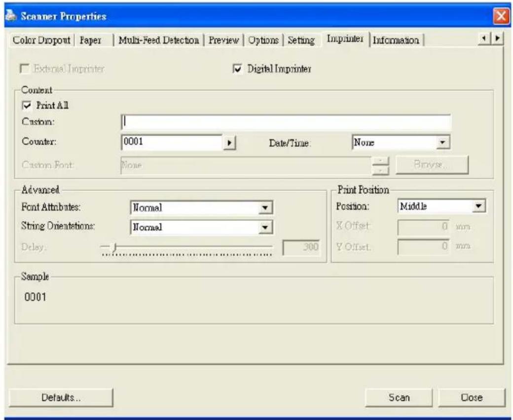Image resolution: width=513 pixels, height=420 pixels.
Task: Expand the Date/Time dropdown
Action: 442,143
